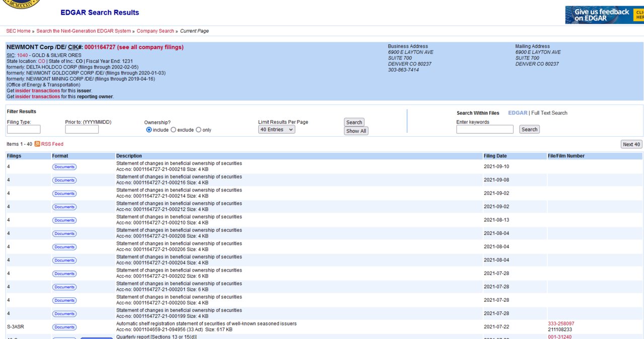Get insider transactions for this issuer
Viewport: 644px width, 339px height.
coord(37,91)
